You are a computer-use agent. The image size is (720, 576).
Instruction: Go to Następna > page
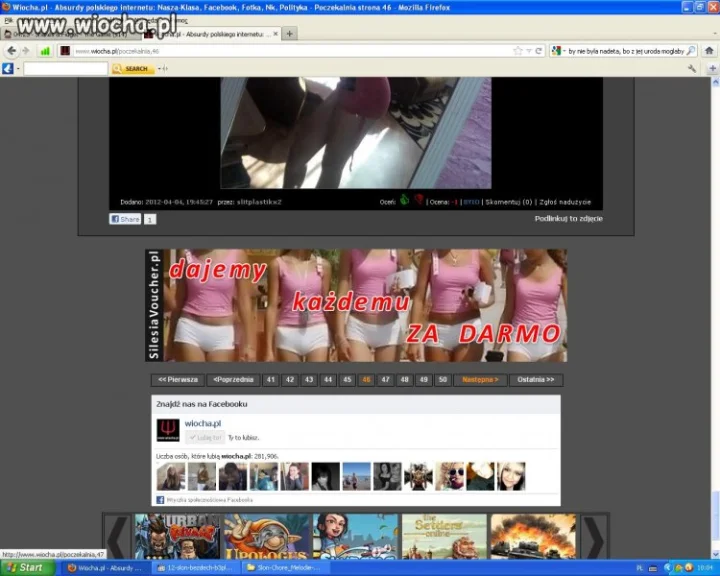click(x=480, y=380)
